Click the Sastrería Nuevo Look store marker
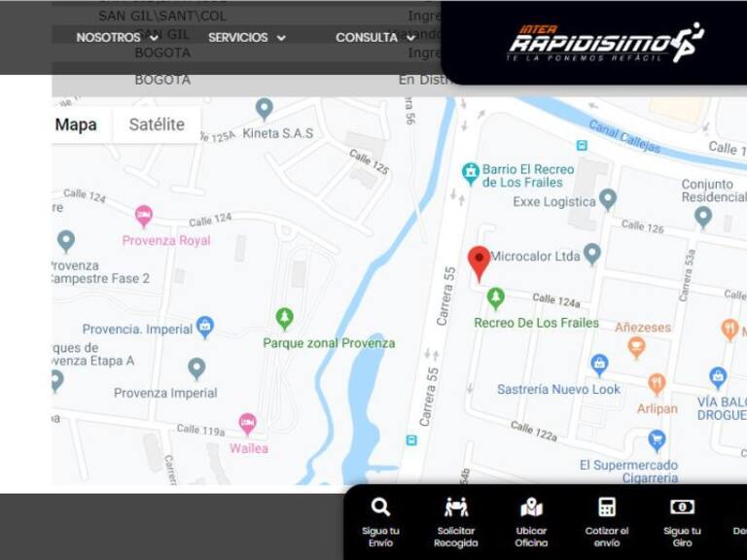This screenshot has width=747, height=560. coord(599,365)
